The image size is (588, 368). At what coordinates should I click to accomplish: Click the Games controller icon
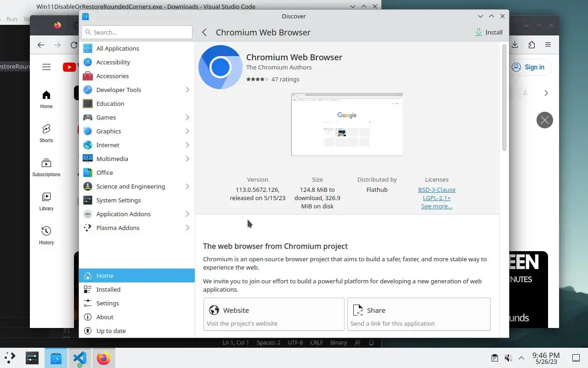pos(87,117)
